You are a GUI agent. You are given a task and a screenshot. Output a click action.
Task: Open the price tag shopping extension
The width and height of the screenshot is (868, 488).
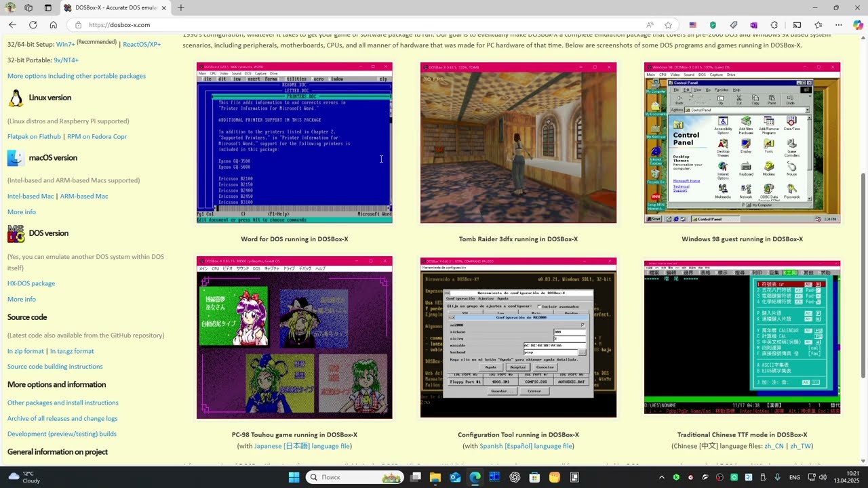(733, 25)
